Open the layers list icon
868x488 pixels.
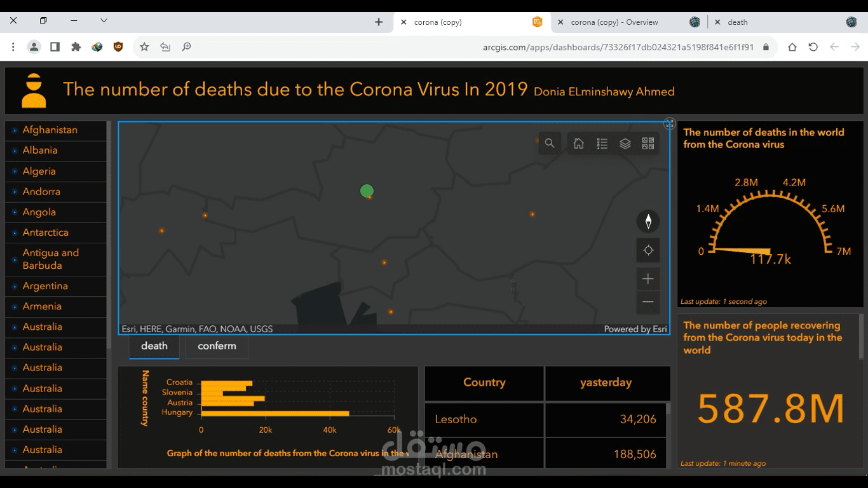tap(625, 143)
